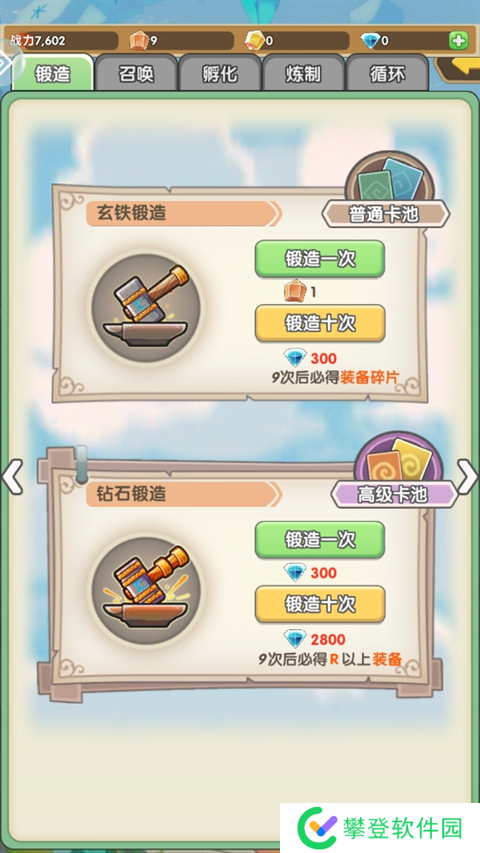Tap the yellow gem currency icon in top bar

[x=255, y=40]
